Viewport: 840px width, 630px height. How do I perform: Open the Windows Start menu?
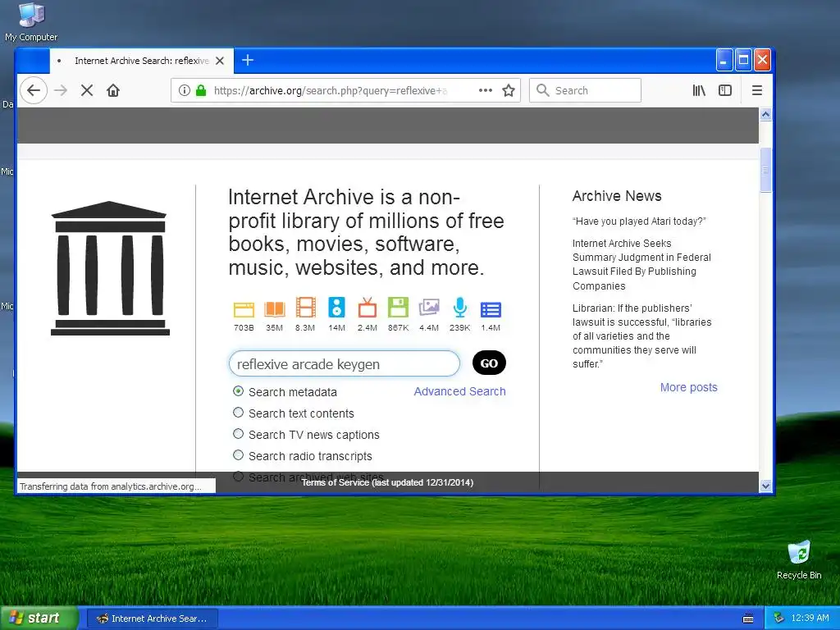[39, 619]
